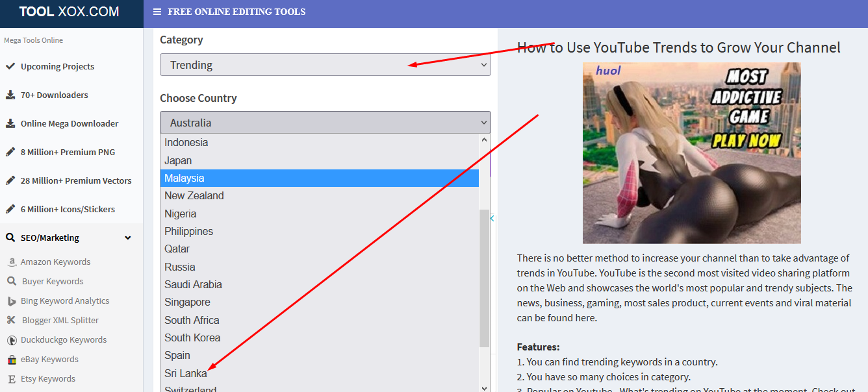Select Japan from the country list
The height and width of the screenshot is (392, 868).
click(320, 160)
